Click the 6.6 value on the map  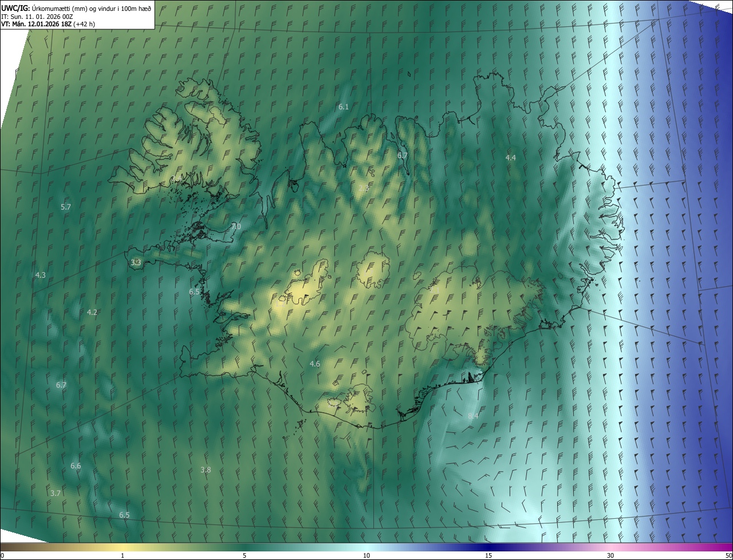click(76, 466)
